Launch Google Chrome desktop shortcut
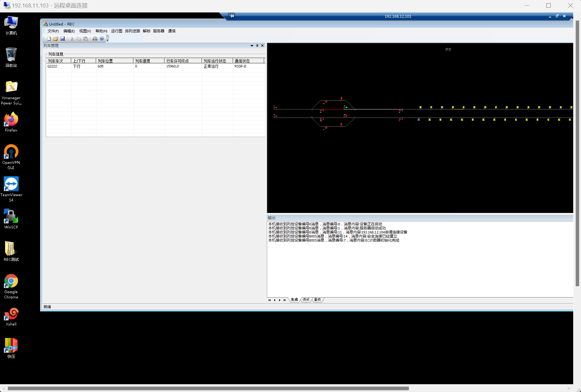The image size is (581, 392). click(11, 286)
